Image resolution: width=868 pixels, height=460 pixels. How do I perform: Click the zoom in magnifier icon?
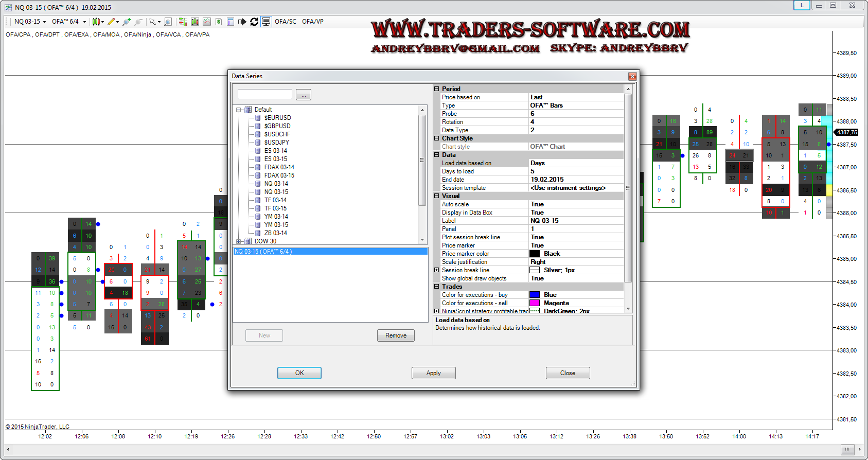127,22
